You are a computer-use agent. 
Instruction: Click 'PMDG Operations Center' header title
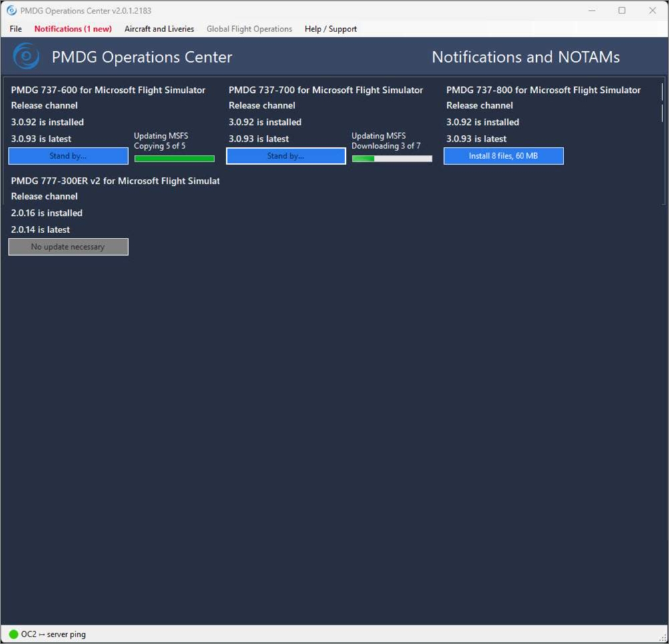pyautogui.click(x=142, y=57)
